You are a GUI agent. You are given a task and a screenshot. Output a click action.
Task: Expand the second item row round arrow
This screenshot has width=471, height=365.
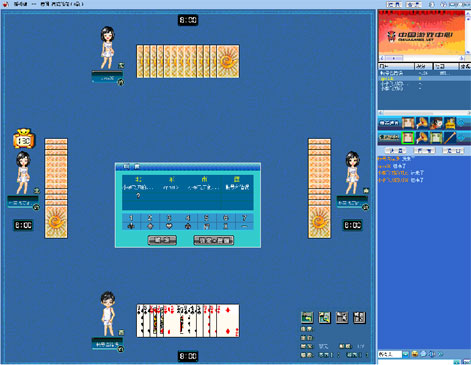pyautogui.click(x=461, y=138)
